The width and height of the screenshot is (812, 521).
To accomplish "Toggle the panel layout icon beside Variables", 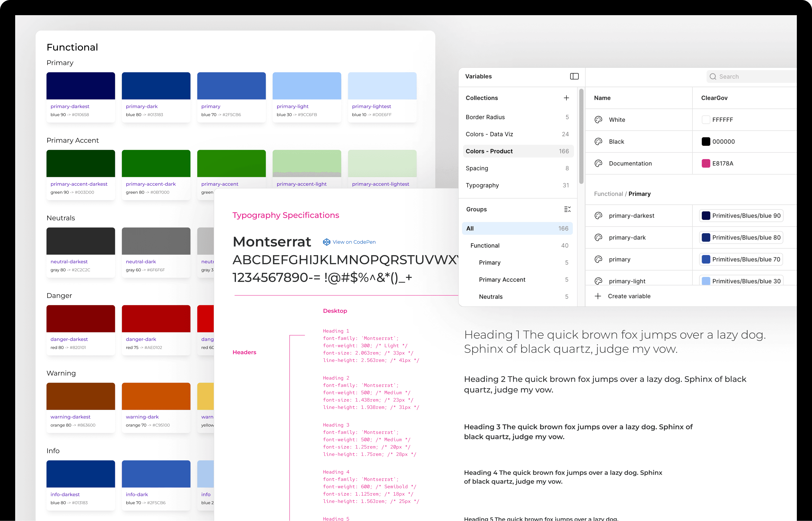I will (574, 77).
